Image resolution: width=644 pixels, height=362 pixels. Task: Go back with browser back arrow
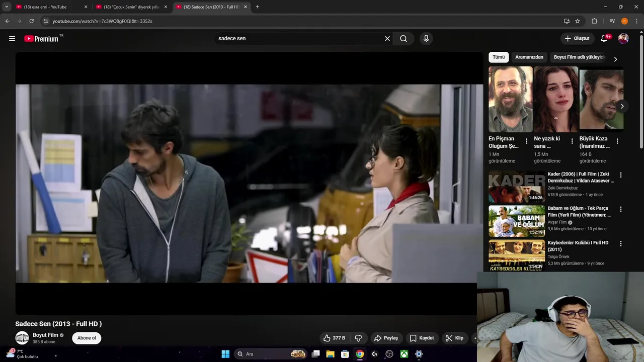(x=7, y=21)
